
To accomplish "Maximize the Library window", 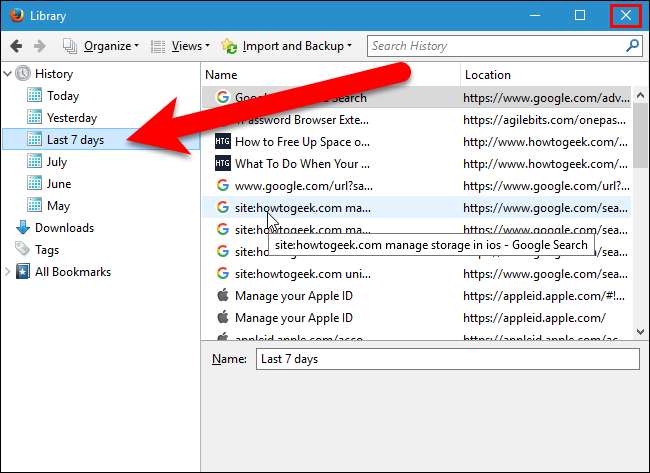I will tap(580, 15).
